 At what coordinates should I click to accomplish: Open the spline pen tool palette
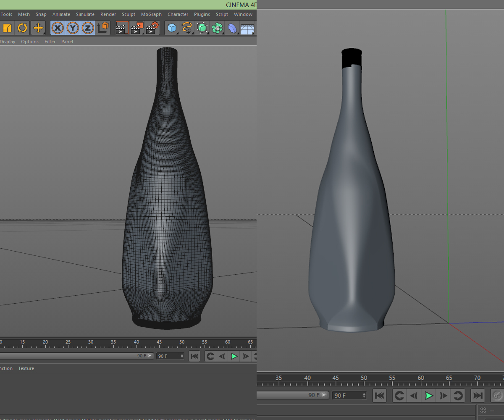point(187,28)
